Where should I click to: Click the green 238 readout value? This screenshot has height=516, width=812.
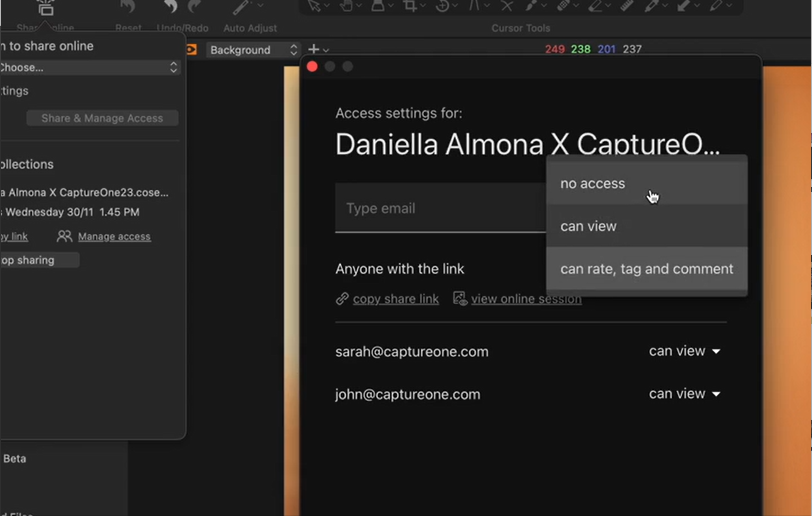point(581,49)
